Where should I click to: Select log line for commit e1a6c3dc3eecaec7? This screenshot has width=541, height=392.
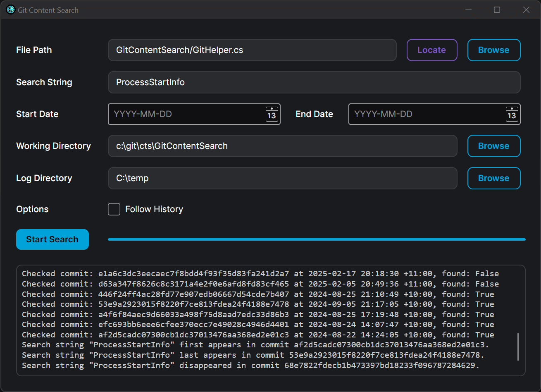(x=260, y=274)
